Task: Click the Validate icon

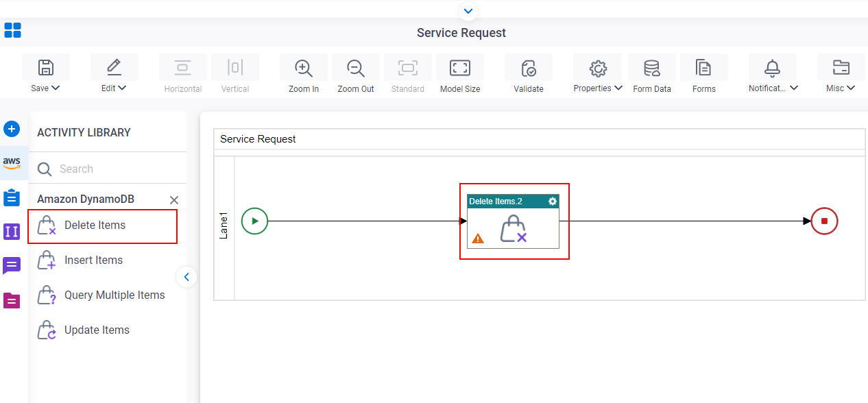Action: coord(529,67)
